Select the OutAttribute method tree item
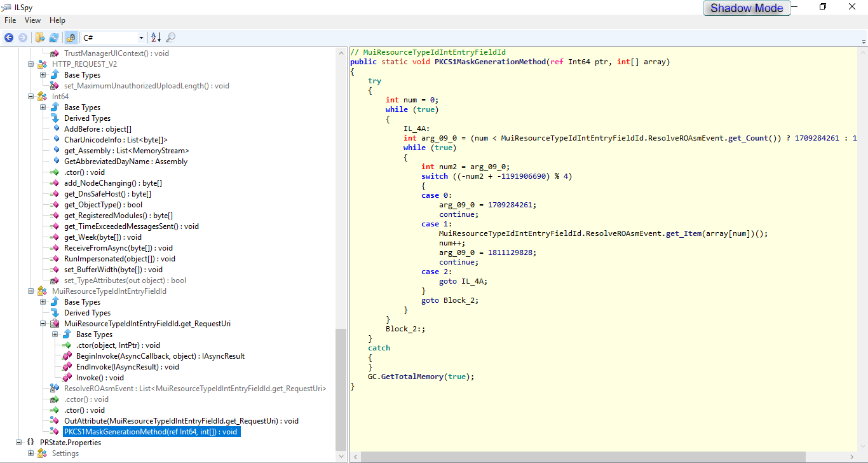The image size is (868, 463). [181, 421]
